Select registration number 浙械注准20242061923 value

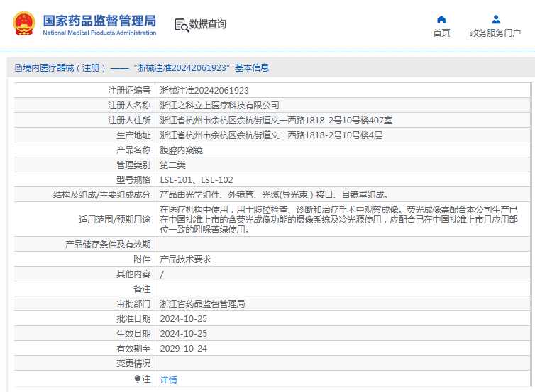204,91
